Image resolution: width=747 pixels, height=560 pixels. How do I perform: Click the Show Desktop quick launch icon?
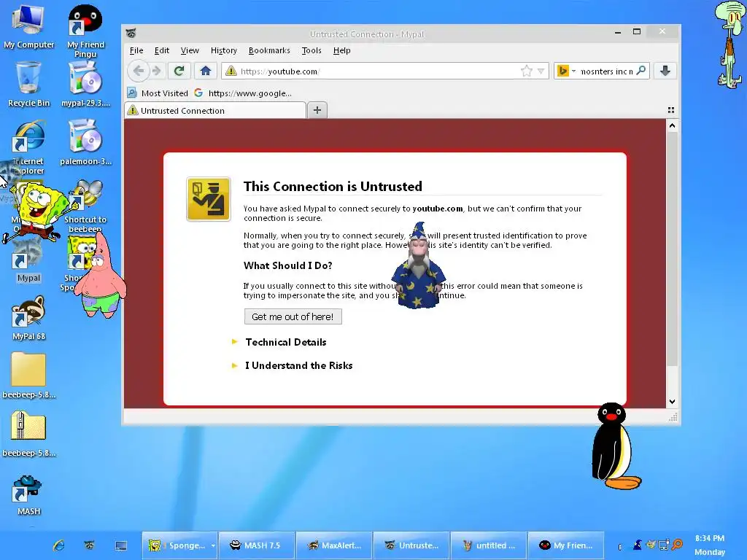pos(121,545)
